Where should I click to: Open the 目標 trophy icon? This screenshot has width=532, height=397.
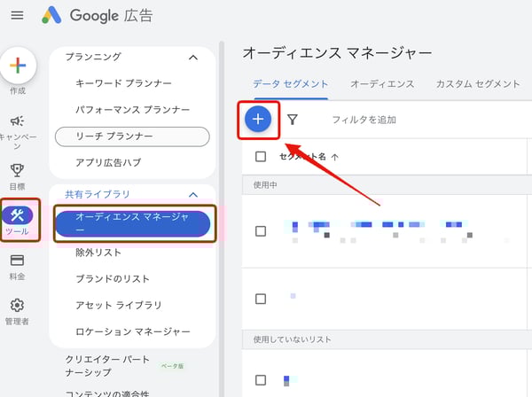[x=17, y=170]
